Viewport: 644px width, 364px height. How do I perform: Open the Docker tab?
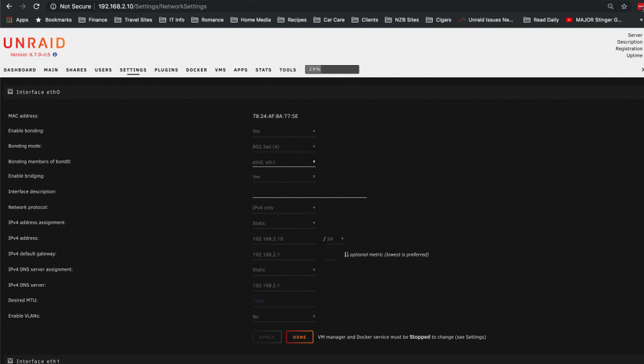(196, 70)
